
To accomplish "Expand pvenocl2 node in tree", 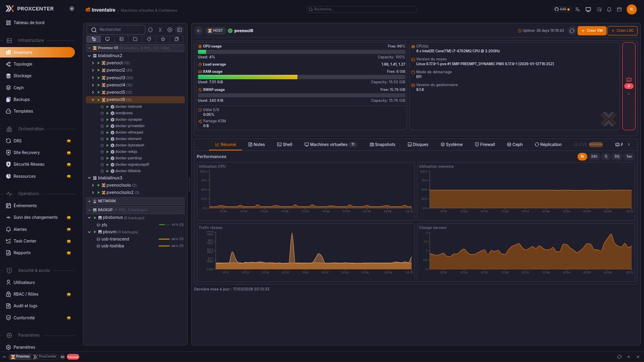I will click(x=93, y=70).
